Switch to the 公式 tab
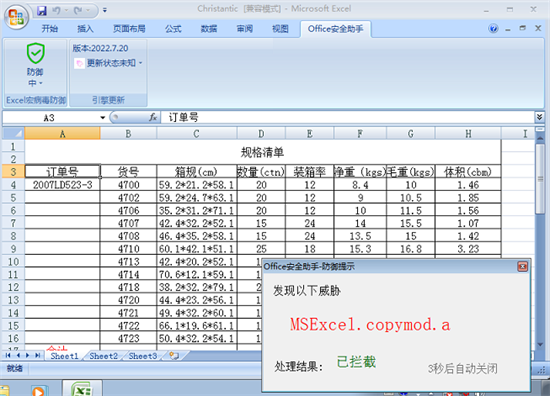Viewport: 550px width, 396px height. click(173, 29)
